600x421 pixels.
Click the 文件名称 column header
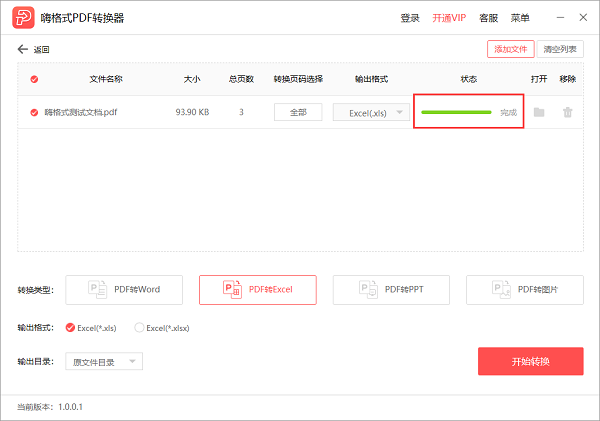tap(106, 79)
